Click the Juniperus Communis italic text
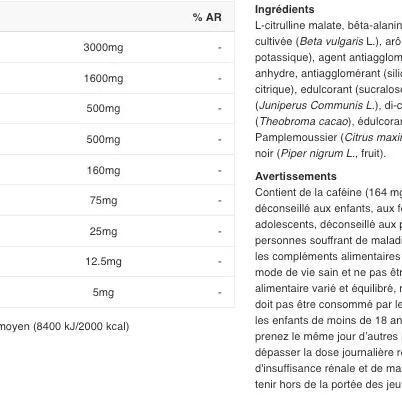Screen dimensions: 402x402 click(x=317, y=105)
